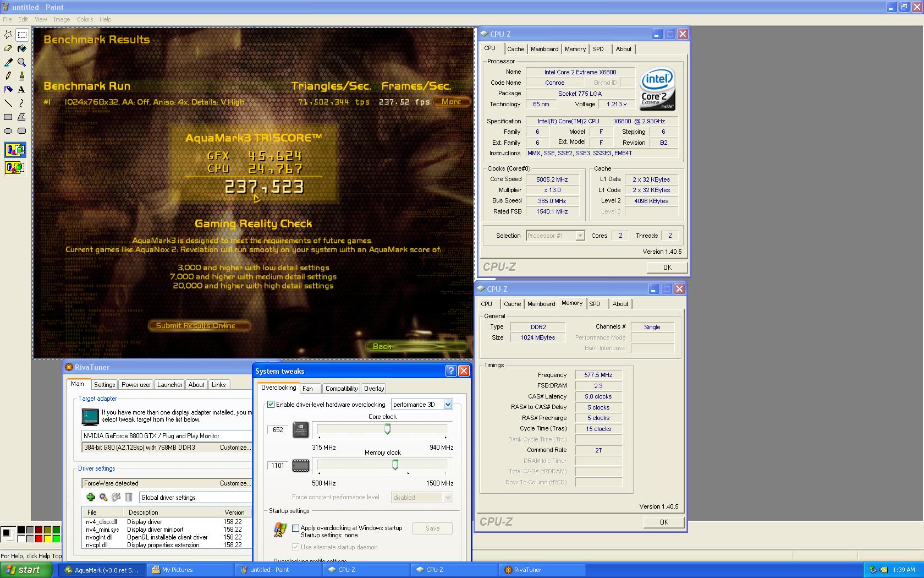The image size is (924, 578).
Task: Click the GPU chip icon beside Core clock
Action: coord(301,429)
